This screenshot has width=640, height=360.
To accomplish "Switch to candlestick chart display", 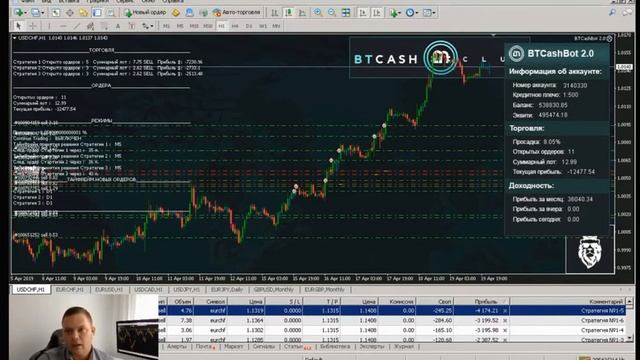I will [289, 13].
